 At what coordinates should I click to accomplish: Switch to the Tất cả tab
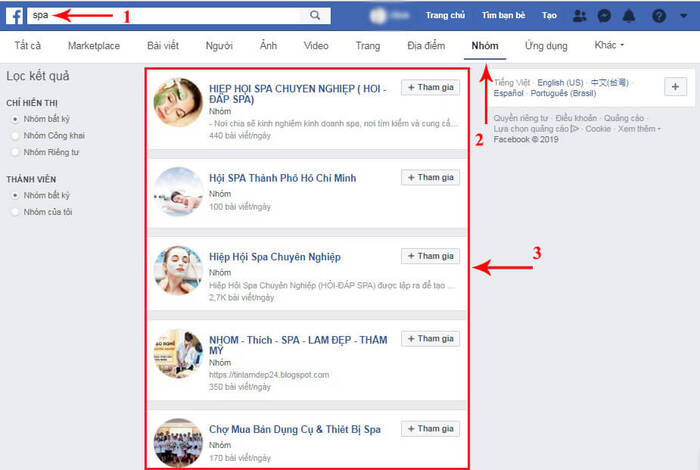(28, 46)
